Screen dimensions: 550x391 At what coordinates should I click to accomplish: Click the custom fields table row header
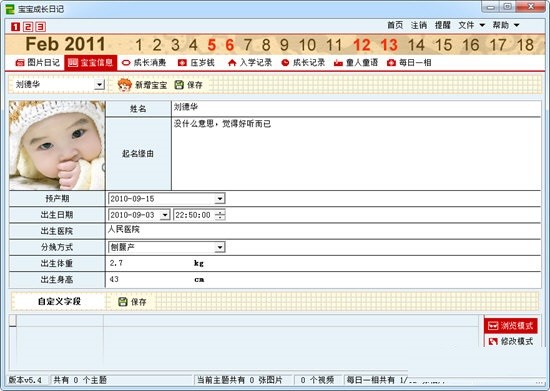point(13,320)
